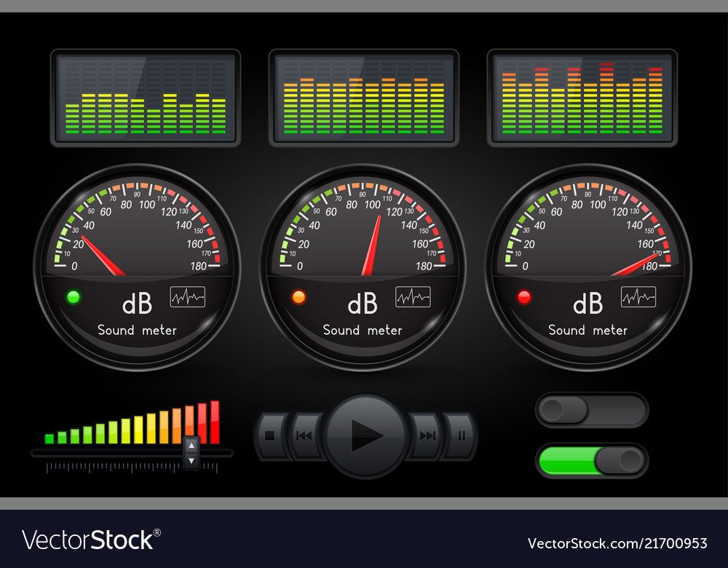Click the orange LED on the middle sound meter

tap(298, 296)
